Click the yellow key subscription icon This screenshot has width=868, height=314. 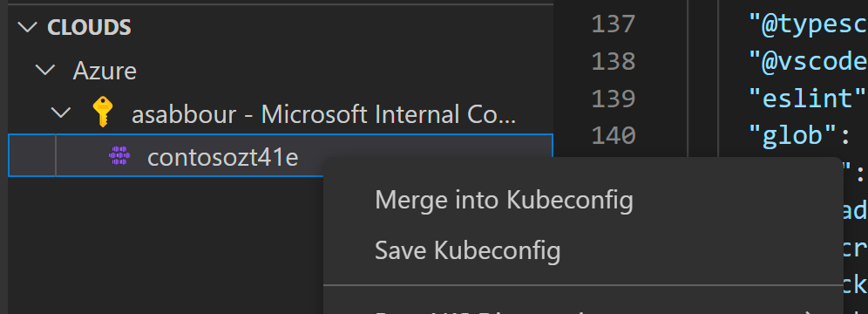pos(103,112)
